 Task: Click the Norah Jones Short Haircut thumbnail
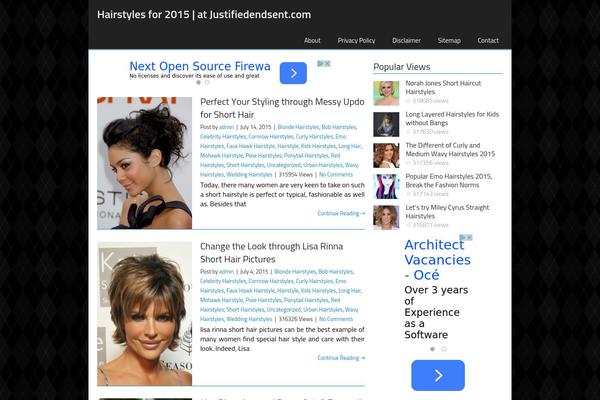(x=386, y=93)
